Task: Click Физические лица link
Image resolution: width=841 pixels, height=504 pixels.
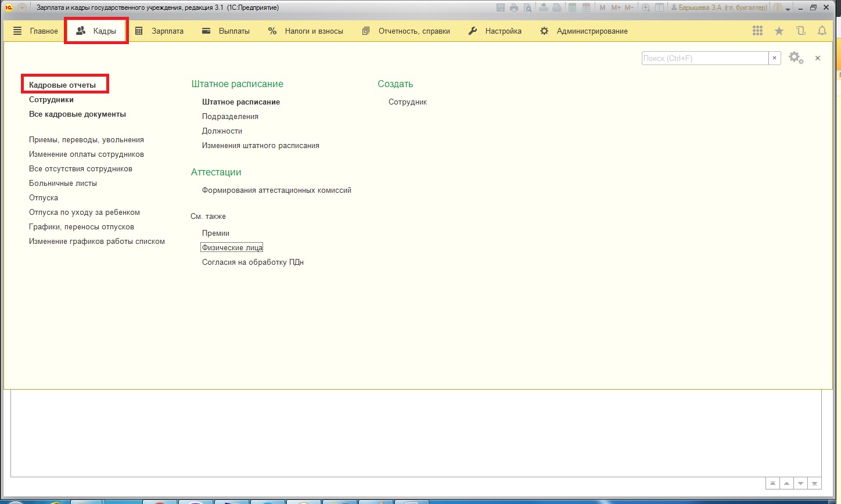Action: (232, 248)
